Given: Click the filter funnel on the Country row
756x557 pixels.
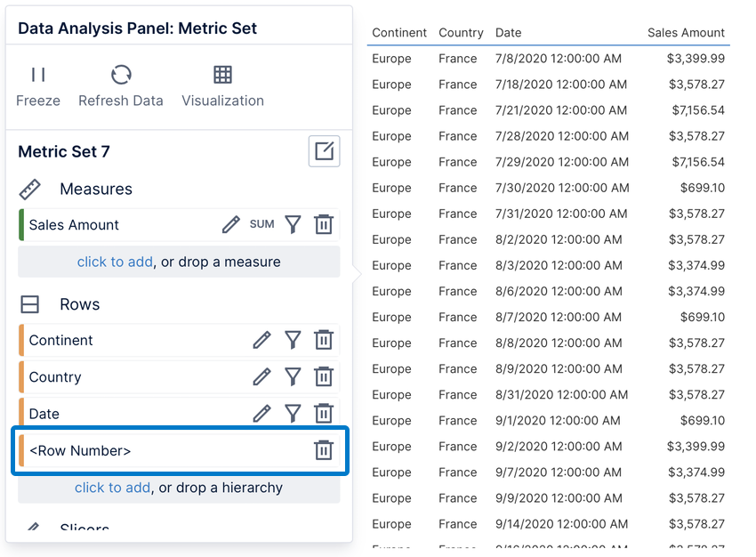Looking at the screenshot, I should click(293, 376).
